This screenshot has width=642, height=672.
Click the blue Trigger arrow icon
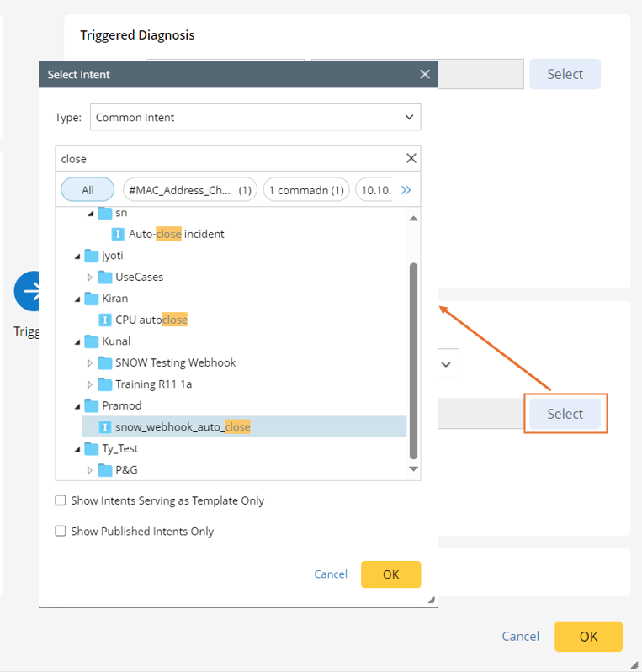tap(30, 291)
